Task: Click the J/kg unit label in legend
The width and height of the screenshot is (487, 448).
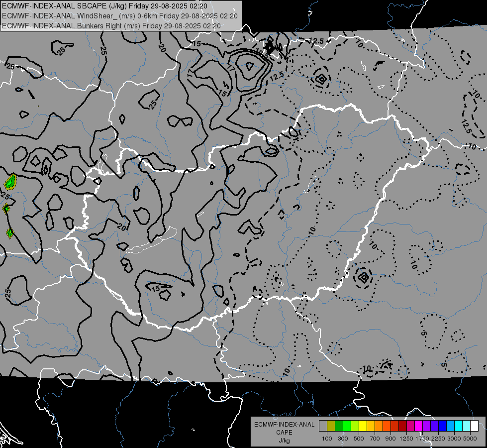Action: click(x=284, y=441)
